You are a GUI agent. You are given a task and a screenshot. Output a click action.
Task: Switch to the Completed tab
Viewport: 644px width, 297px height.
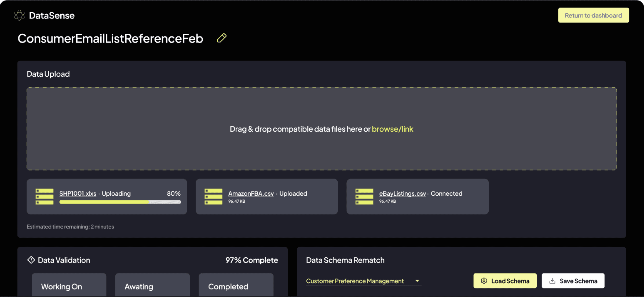coord(236,285)
